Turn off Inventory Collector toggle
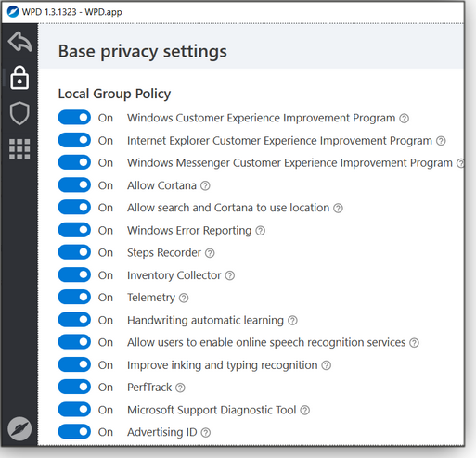 [x=74, y=274]
